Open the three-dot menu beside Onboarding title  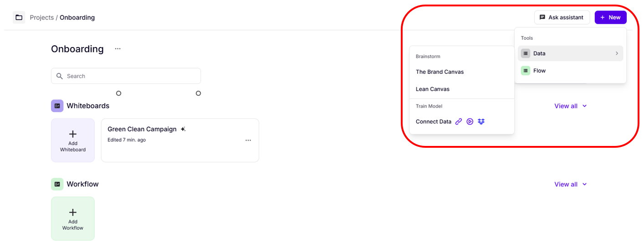click(118, 49)
